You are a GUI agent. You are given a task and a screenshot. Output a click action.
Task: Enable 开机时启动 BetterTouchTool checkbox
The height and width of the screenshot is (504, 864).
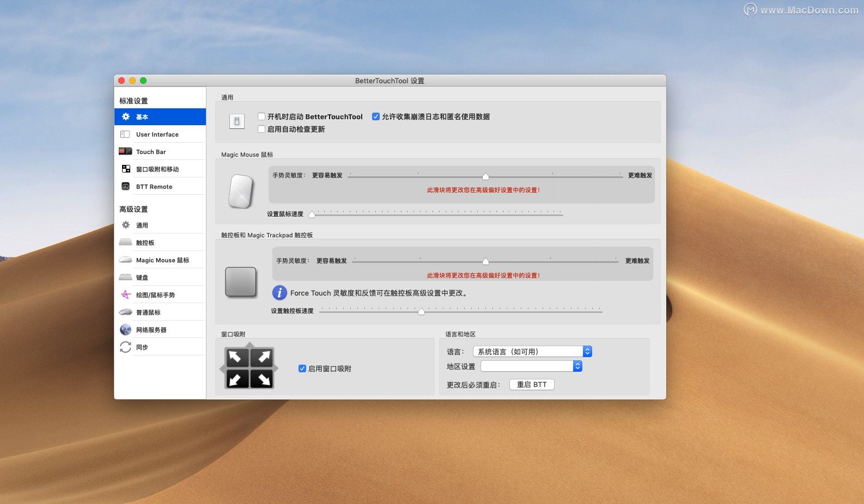pyautogui.click(x=261, y=116)
